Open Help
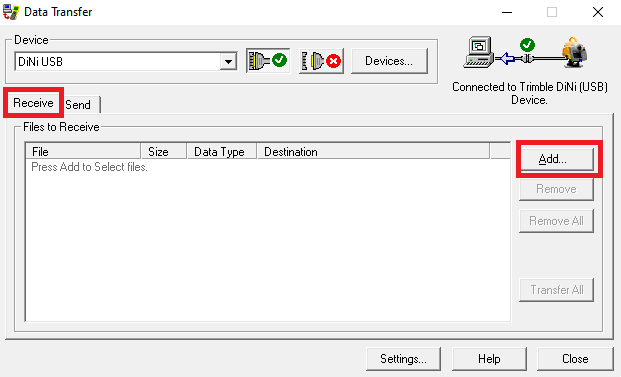Viewport: 621px width, 377px height. [489, 359]
